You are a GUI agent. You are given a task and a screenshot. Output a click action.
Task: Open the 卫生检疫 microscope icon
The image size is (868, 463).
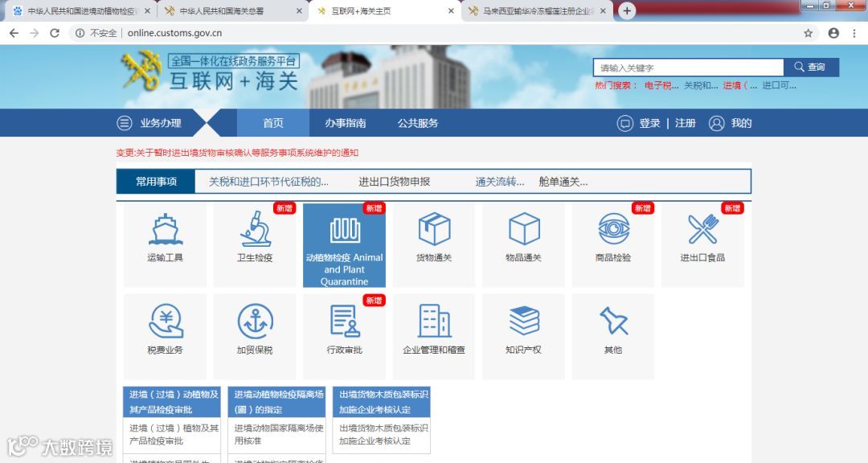[x=256, y=229]
